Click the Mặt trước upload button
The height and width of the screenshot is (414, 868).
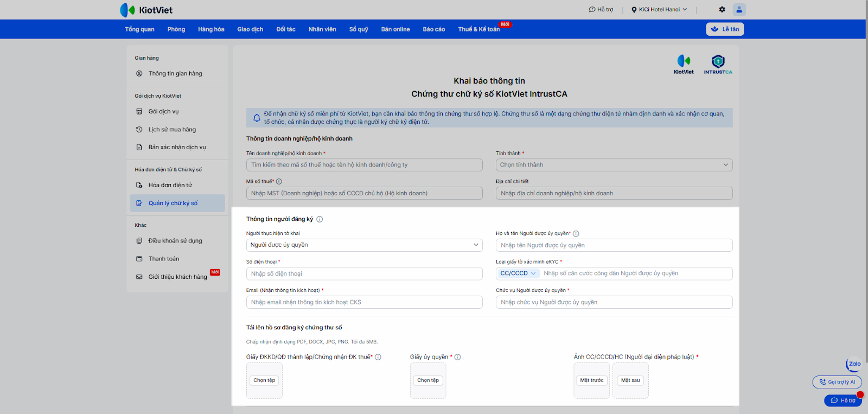coord(592,380)
